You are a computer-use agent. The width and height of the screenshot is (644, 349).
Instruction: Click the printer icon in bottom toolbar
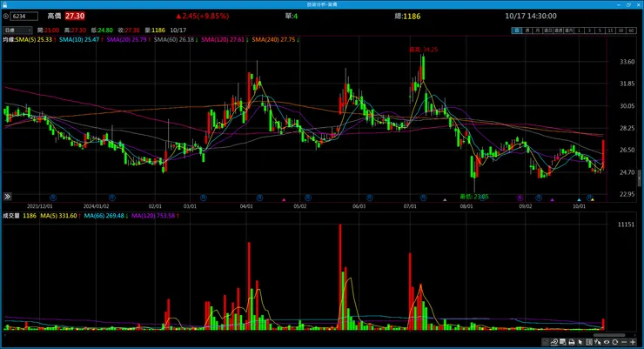pyautogui.click(x=571, y=342)
